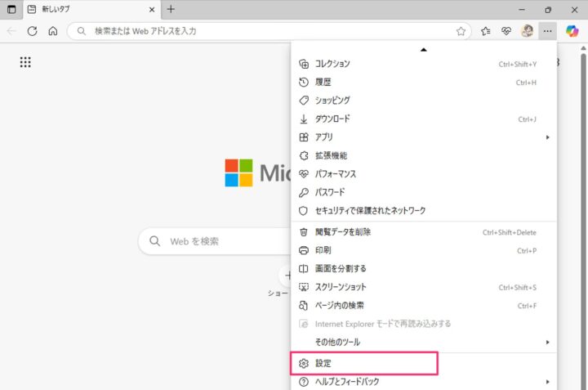Open 拡張機能 menu item
588x390 pixels.
(424, 156)
